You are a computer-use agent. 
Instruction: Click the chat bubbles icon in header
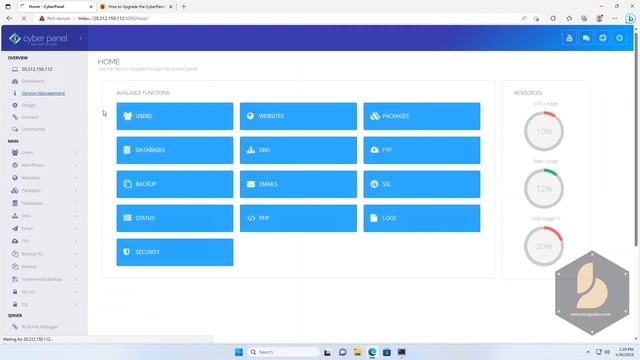pos(586,38)
